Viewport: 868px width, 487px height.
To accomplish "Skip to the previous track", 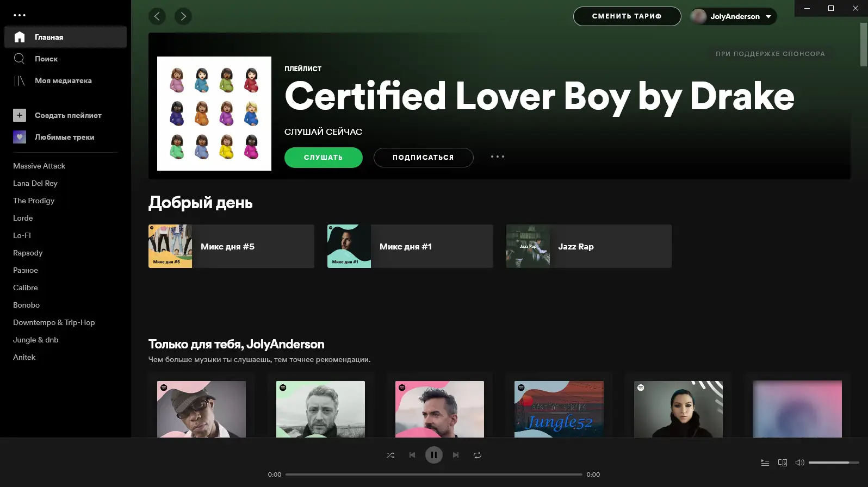I will click(412, 455).
